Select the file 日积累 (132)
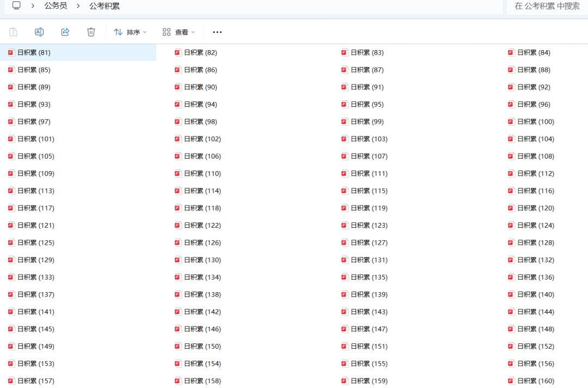 pyautogui.click(x=535, y=260)
